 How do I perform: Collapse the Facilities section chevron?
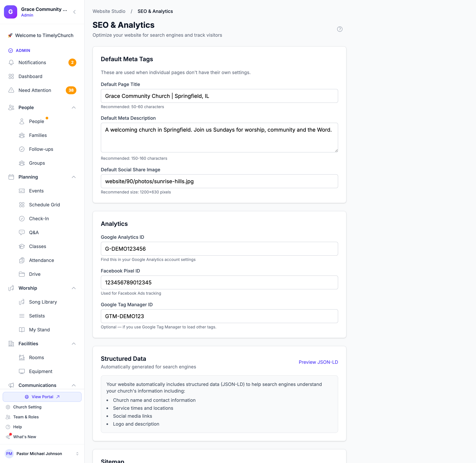pyautogui.click(x=74, y=344)
